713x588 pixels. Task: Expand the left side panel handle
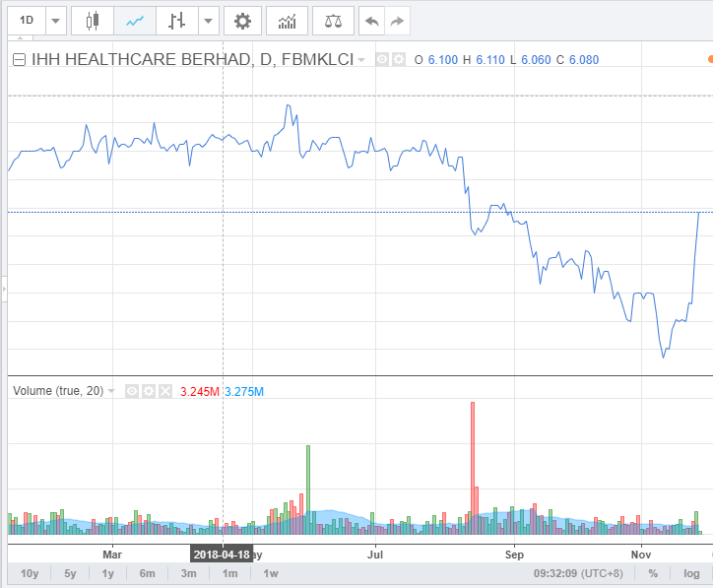pyautogui.click(x=4, y=289)
